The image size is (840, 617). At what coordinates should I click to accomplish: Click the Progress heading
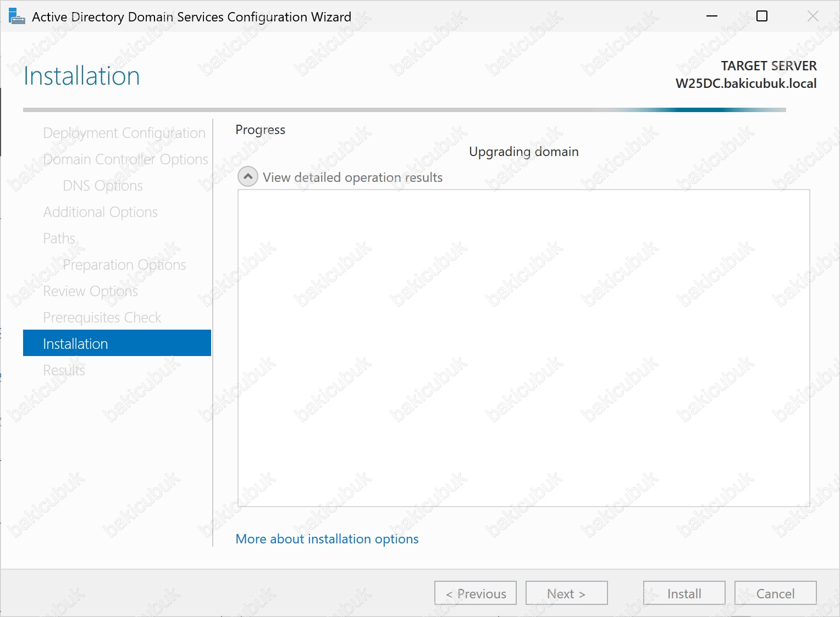click(260, 130)
